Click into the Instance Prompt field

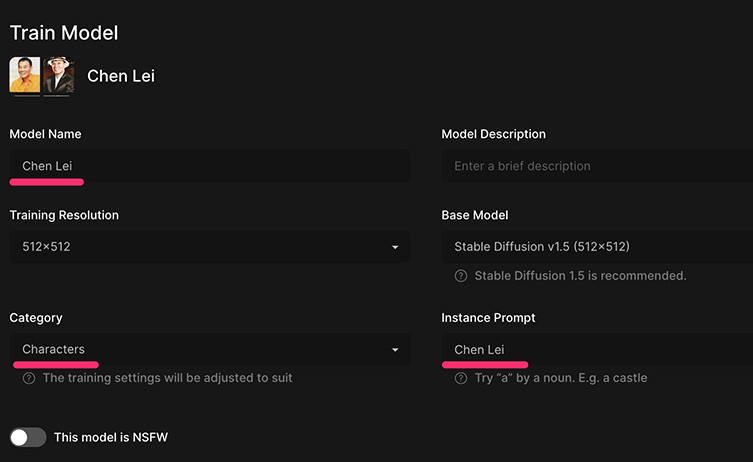596,350
